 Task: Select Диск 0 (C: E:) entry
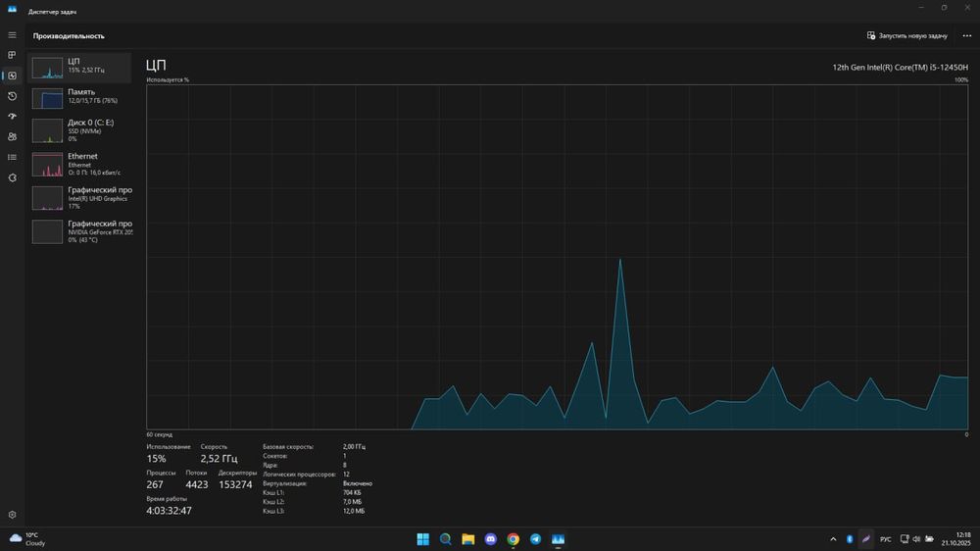pos(79,130)
